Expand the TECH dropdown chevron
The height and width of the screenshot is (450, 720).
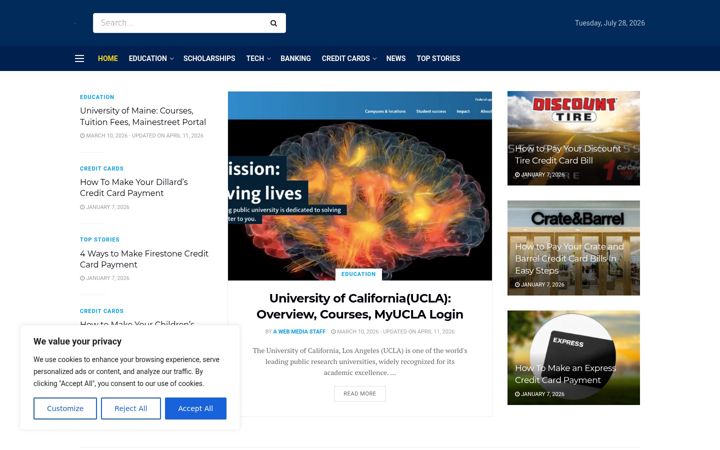(269, 59)
